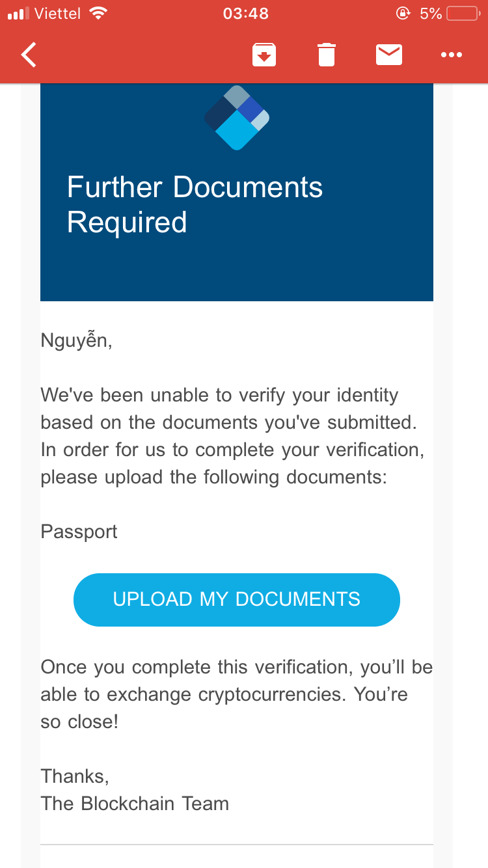Tap "The Blockchain Team" signature
The width and height of the screenshot is (488, 868).
tap(135, 804)
